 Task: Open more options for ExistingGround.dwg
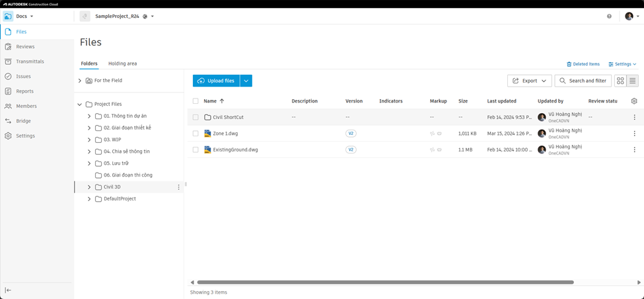634,149
